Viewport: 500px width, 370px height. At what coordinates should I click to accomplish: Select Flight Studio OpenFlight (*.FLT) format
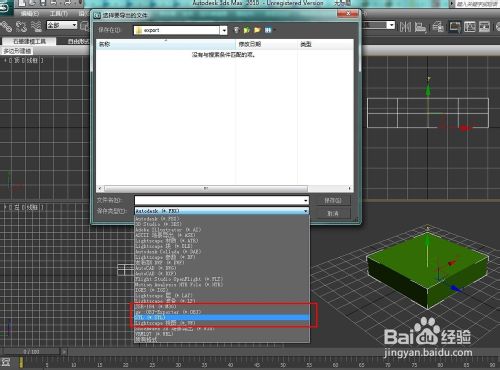222,279
